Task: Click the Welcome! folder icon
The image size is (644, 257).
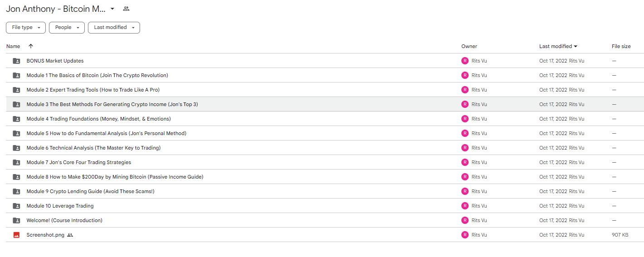Action: [16, 220]
